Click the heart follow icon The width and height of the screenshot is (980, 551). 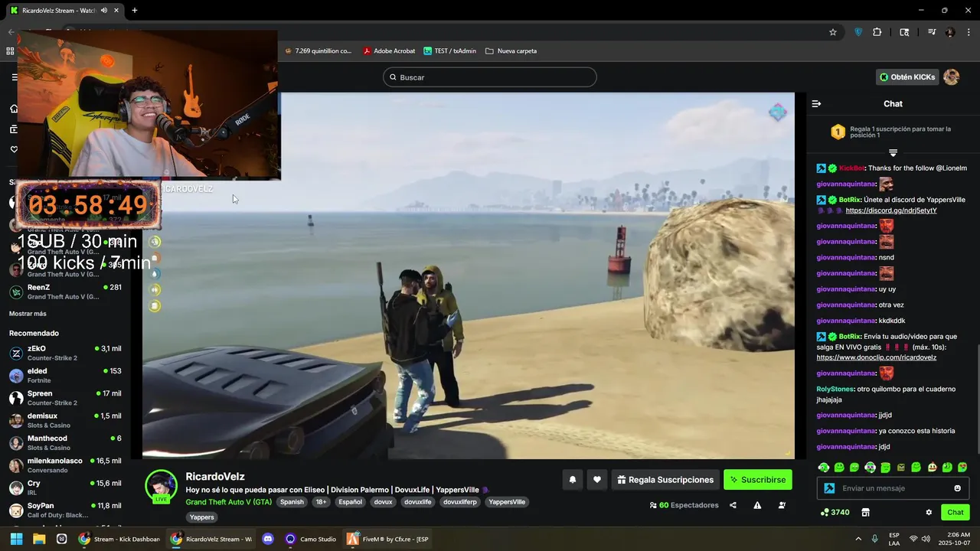tap(597, 480)
